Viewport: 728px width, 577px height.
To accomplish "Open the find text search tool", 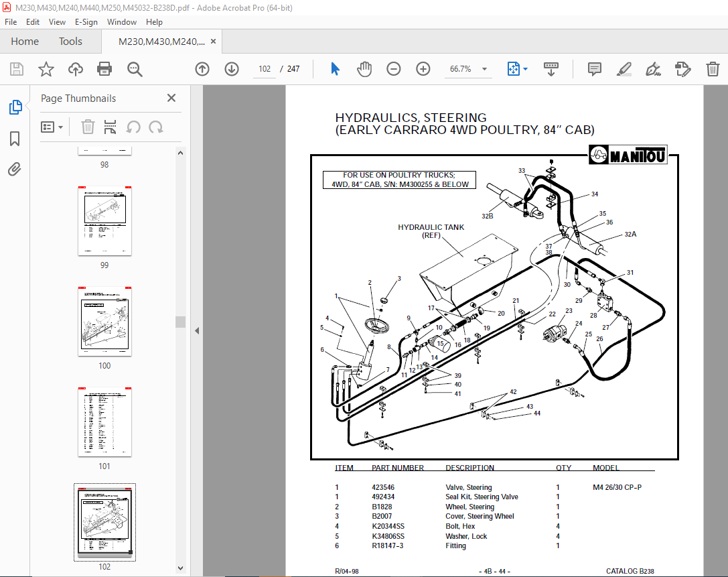I will point(135,69).
